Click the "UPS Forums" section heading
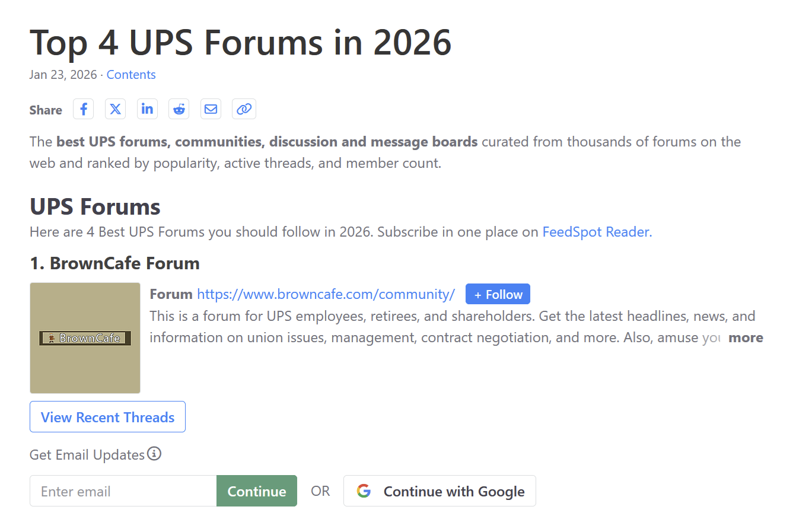Viewport: 806px width, 532px height. (95, 207)
